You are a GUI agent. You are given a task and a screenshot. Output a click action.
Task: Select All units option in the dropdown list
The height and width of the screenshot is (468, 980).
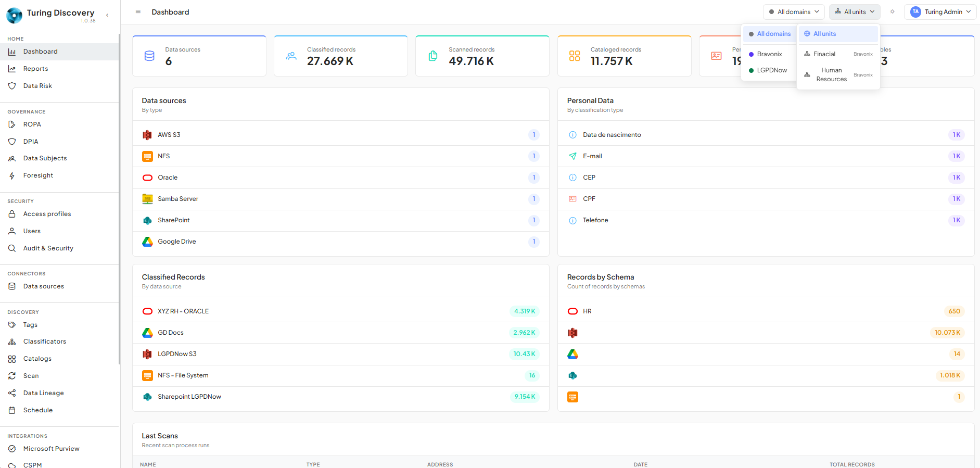(x=838, y=34)
